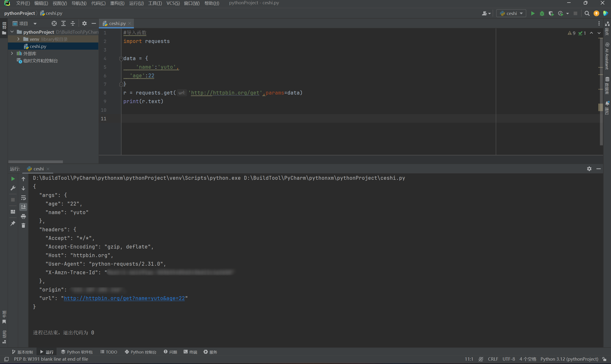The width and height of the screenshot is (611, 364).
Task: Expand all items in Project panel
Action: (63, 23)
